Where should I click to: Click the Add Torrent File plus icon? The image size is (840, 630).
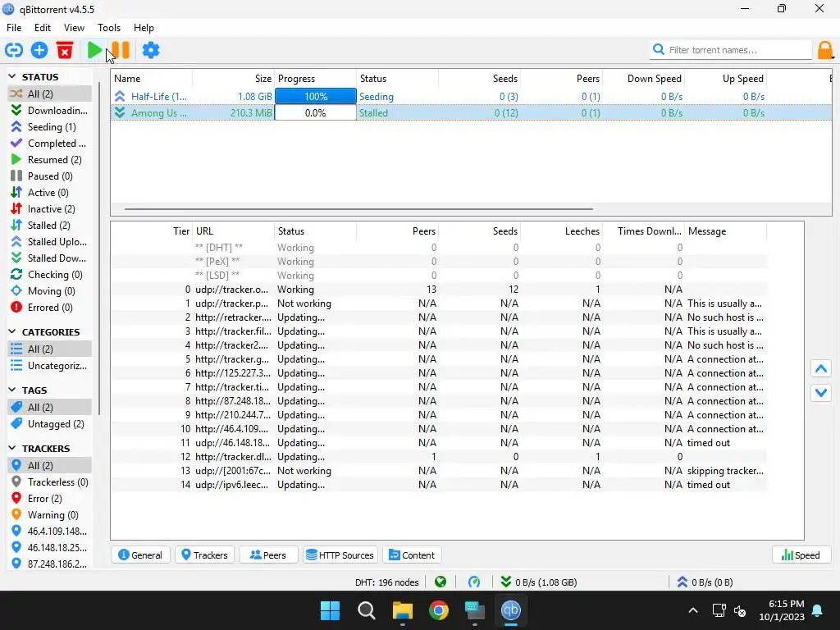coord(39,50)
